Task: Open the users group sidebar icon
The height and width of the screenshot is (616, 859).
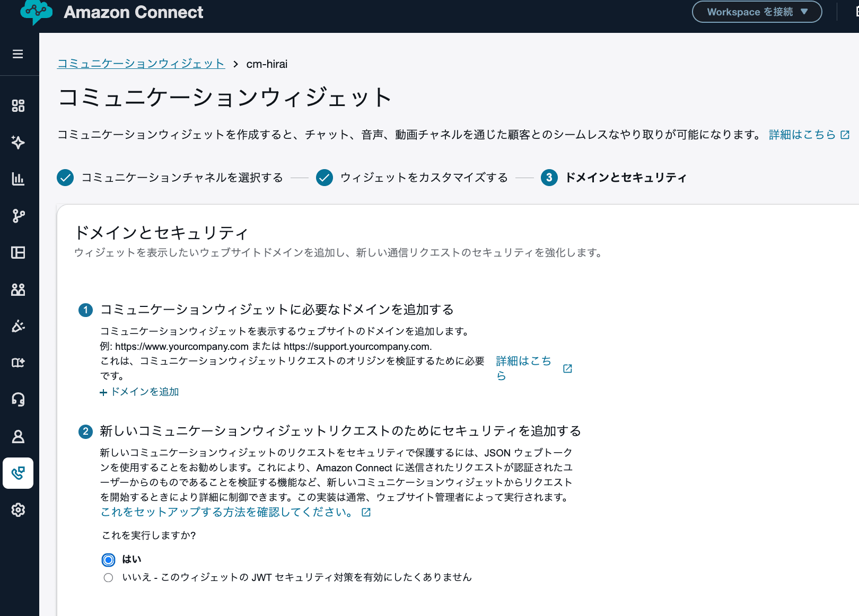Action: pos(18,289)
